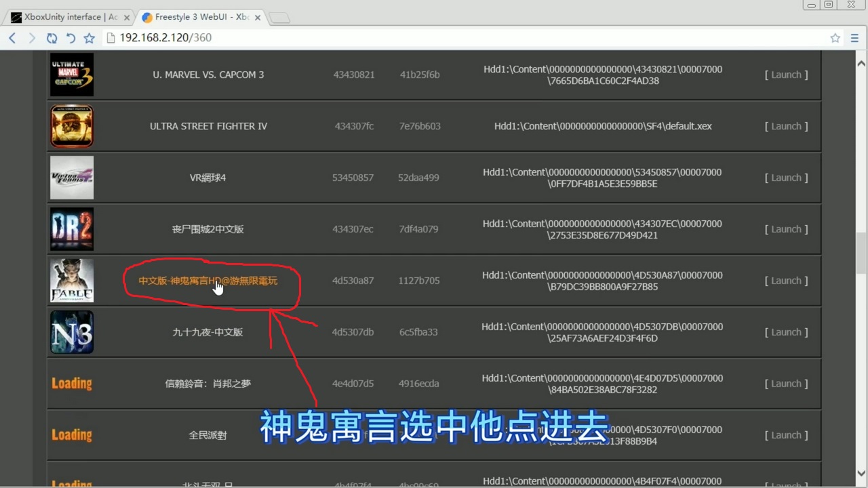The height and width of the screenshot is (488, 868).
Task: Go back using browser back arrow
Action: pos(12,38)
